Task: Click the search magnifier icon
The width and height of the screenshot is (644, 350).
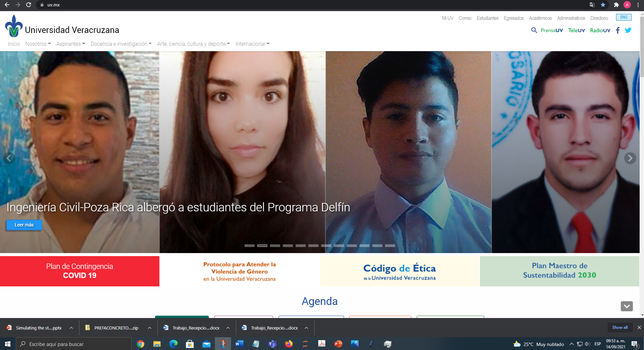Action: click(534, 30)
